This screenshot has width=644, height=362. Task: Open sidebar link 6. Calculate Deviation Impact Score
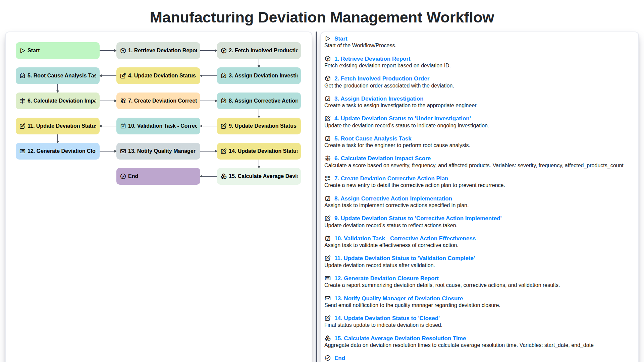coord(383,158)
